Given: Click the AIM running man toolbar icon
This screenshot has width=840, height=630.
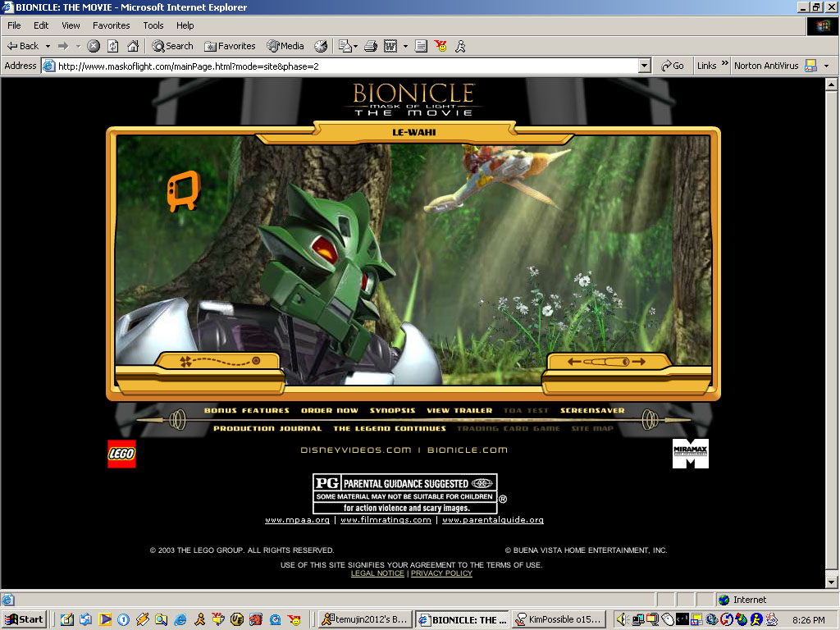Looking at the screenshot, I should pyautogui.click(x=460, y=46).
